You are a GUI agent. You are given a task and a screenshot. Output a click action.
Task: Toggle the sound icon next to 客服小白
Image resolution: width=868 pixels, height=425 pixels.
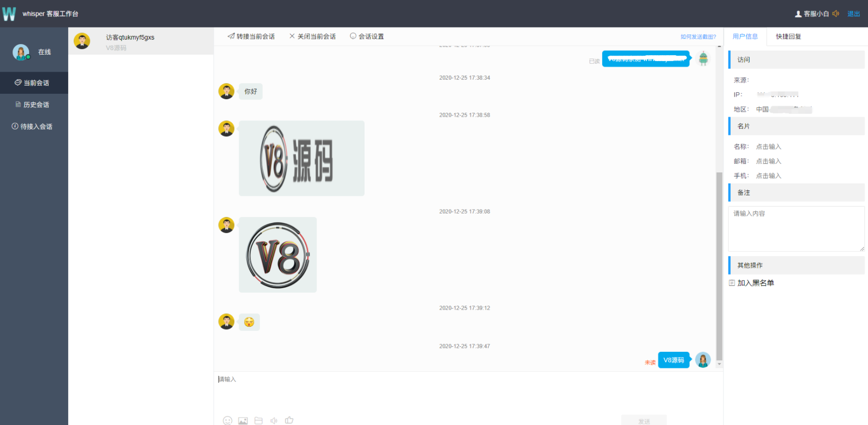(x=835, y=14)
